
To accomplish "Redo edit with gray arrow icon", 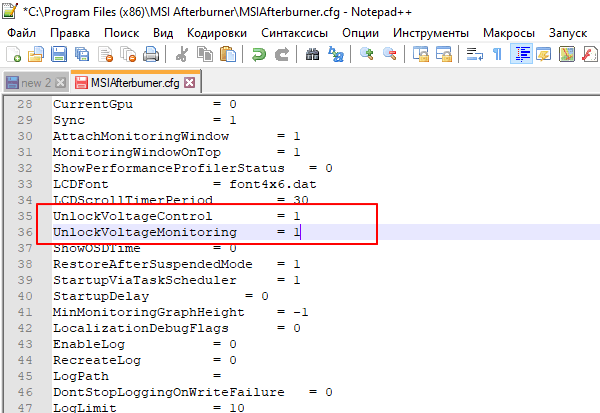I will [x=282, y=54].
